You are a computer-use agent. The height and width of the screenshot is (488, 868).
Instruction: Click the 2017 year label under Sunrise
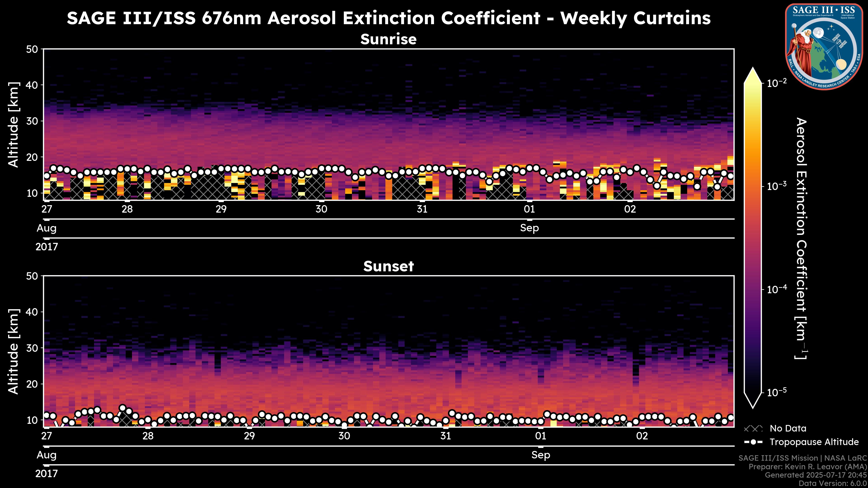(x=47, y=247)
